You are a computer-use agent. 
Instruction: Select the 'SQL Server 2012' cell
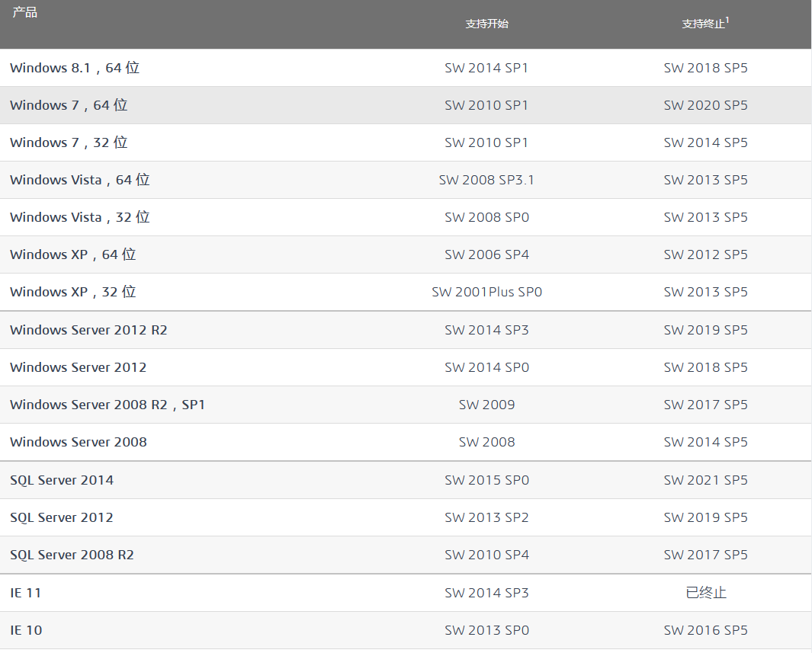point(62,517)
